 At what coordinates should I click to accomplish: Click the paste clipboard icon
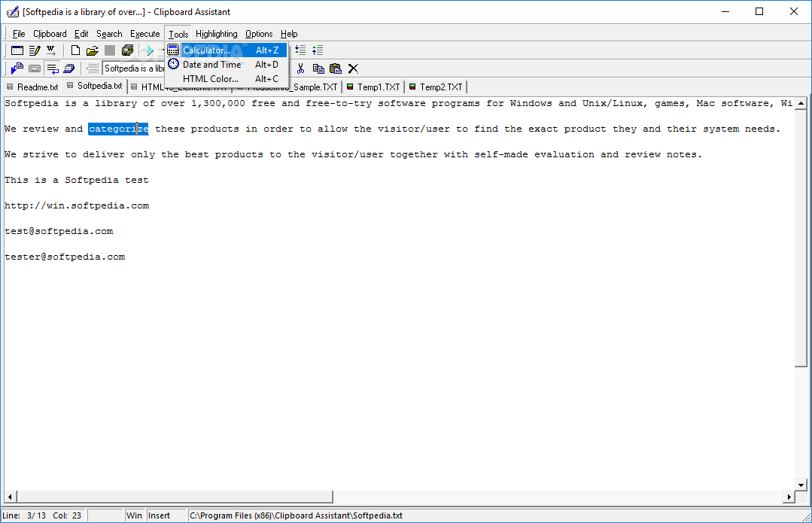[x=336, y=68]
